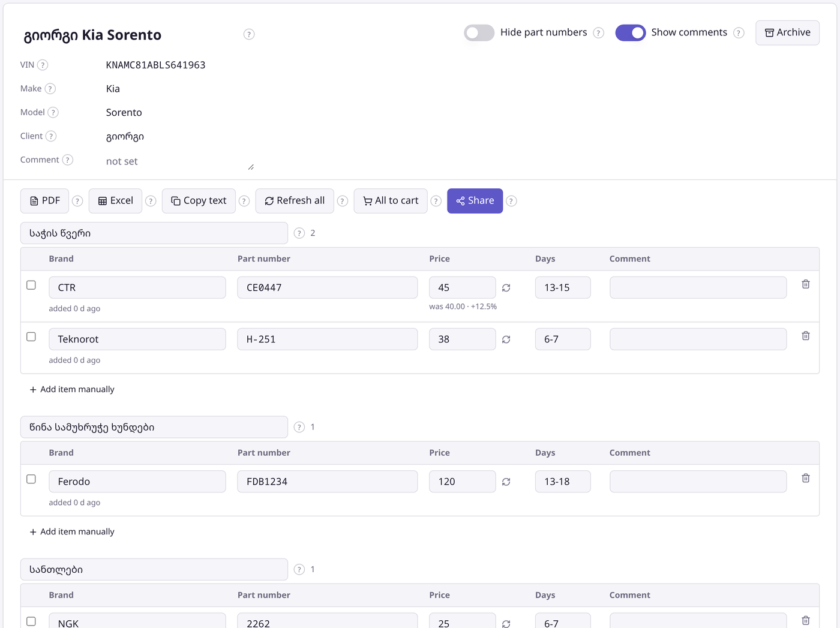Viewport: 840px width, 628px height.
Task: Open help icon after Share button
Action: tap(511, 201)
